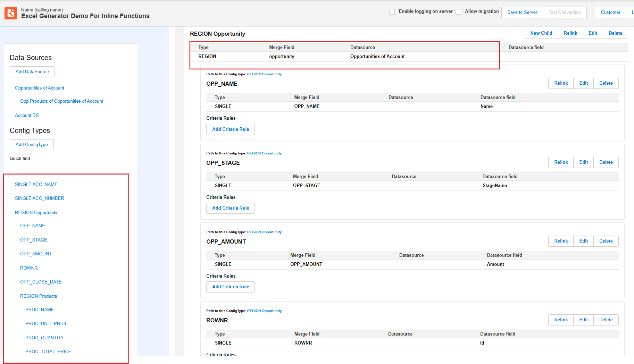
Task: Click the 'Excel Generator Demo For Inline Functions' title
Action: [x=85, y=16]
